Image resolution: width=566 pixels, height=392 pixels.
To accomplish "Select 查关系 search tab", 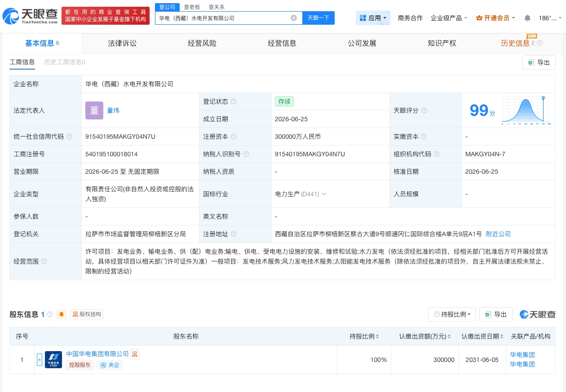I will point(217,7).
